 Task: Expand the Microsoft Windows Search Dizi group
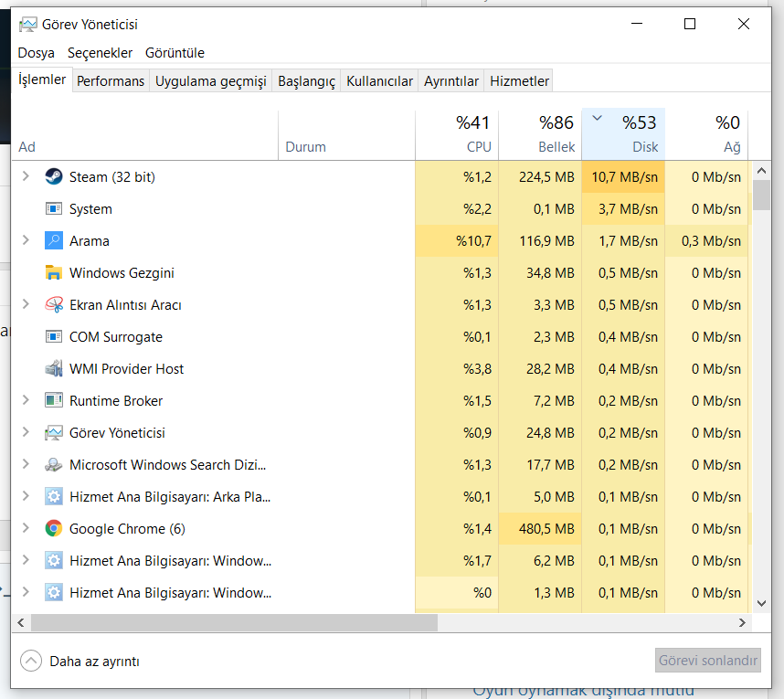click(x=26, y=464)
